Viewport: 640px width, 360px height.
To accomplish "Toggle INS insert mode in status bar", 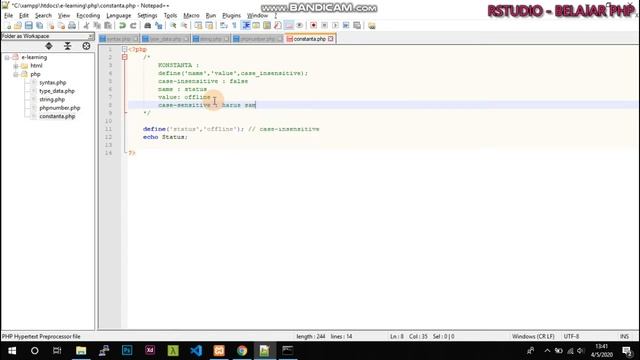I will tap(624, 336).
